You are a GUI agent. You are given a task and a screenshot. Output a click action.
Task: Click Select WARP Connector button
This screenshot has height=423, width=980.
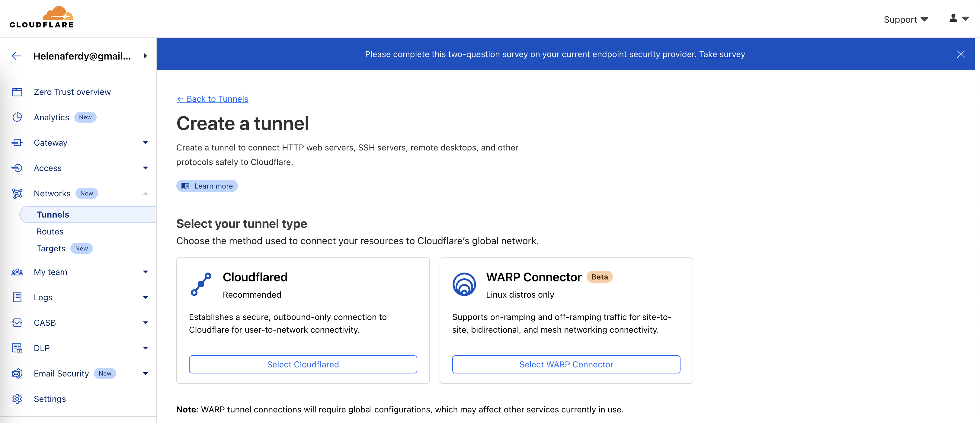(566, 364)
